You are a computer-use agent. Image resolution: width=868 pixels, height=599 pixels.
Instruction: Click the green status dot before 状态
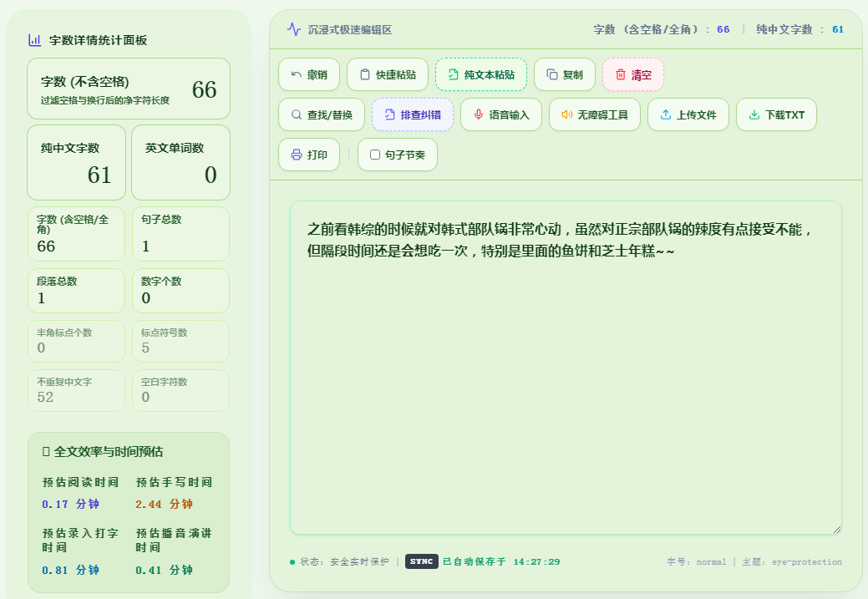(x=292, y=562)
